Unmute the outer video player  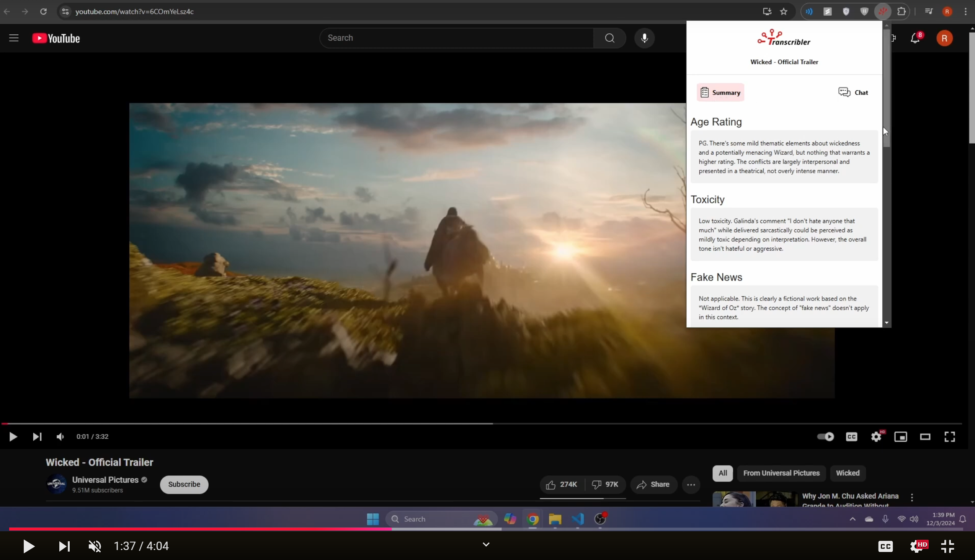click(x=95, y=546)
